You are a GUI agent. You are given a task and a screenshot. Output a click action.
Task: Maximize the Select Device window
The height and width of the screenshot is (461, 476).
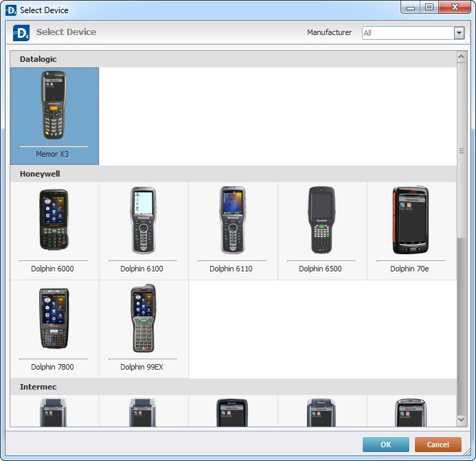[x=429, y=8]
